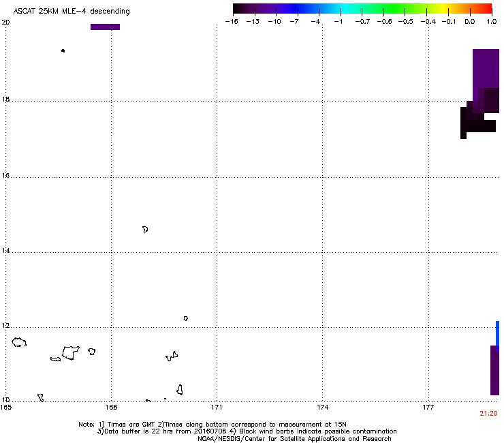Click the -13 colorbar label
Viewport: 504px width, 443px height.
point(253,22)
